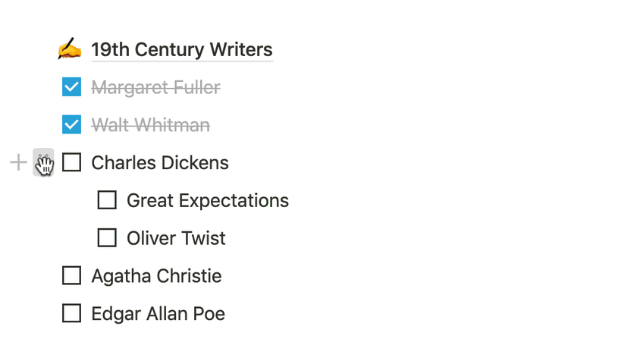Uncheck the Margaret Fuller checkbox
Image resolution: width=637 pixels, height=364 pixels.
(x=71, y=88)
